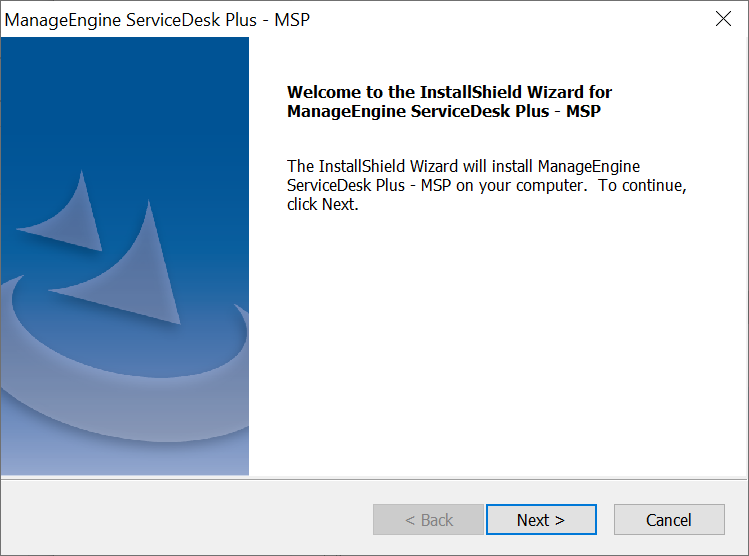
Task: Click the heading line mentioning ServiceDesk Plus - MSP
Action: pyautogui.click(x=444, y=112)
